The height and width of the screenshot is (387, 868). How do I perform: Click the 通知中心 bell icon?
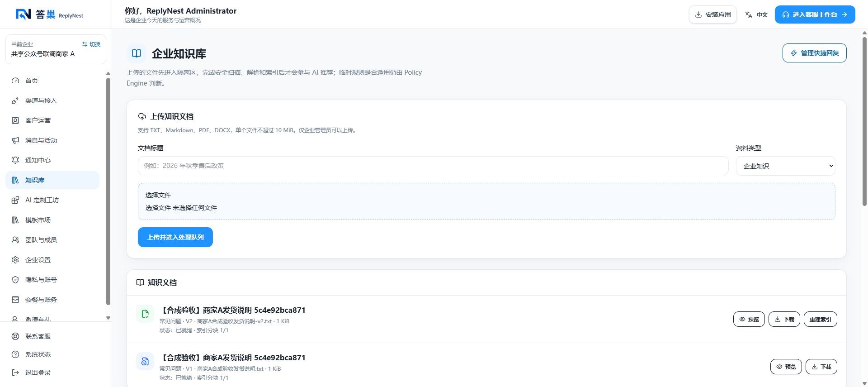point(15,160)
